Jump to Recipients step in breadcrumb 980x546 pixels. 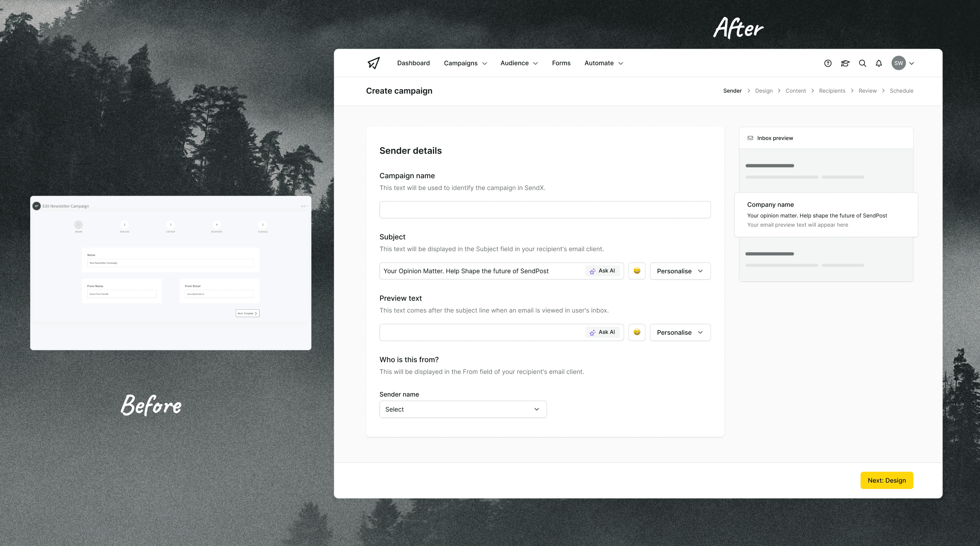pos(832,91)
